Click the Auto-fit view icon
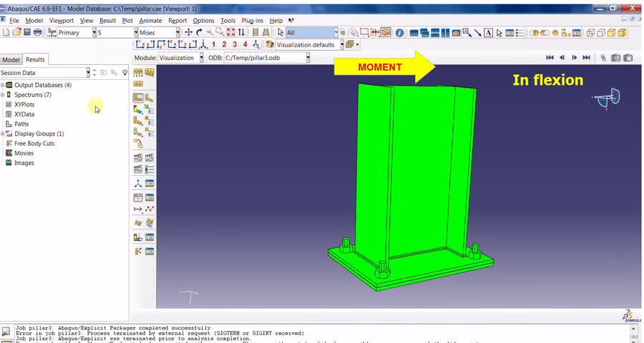Viewport: 644px width, 343px height. click(231, 32)
